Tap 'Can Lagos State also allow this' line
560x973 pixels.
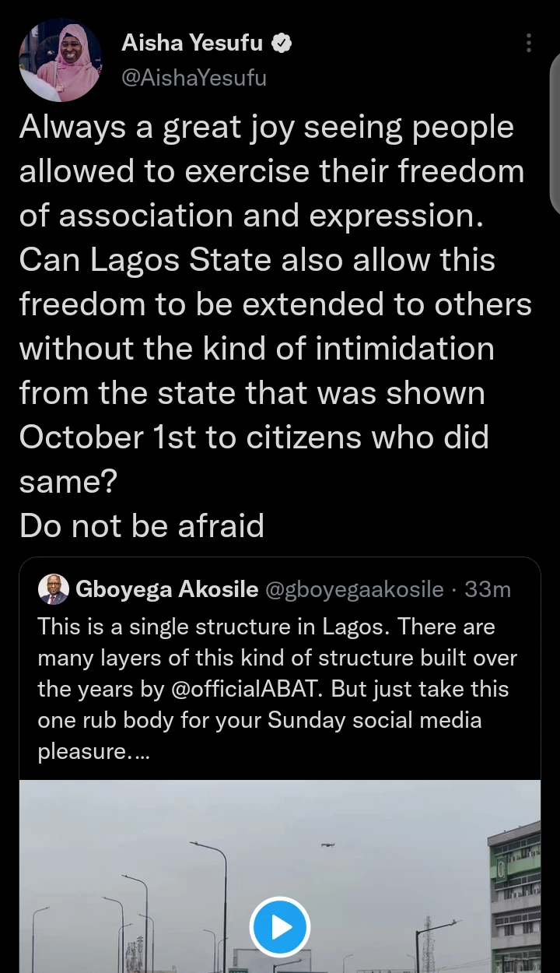coord(257,260)
